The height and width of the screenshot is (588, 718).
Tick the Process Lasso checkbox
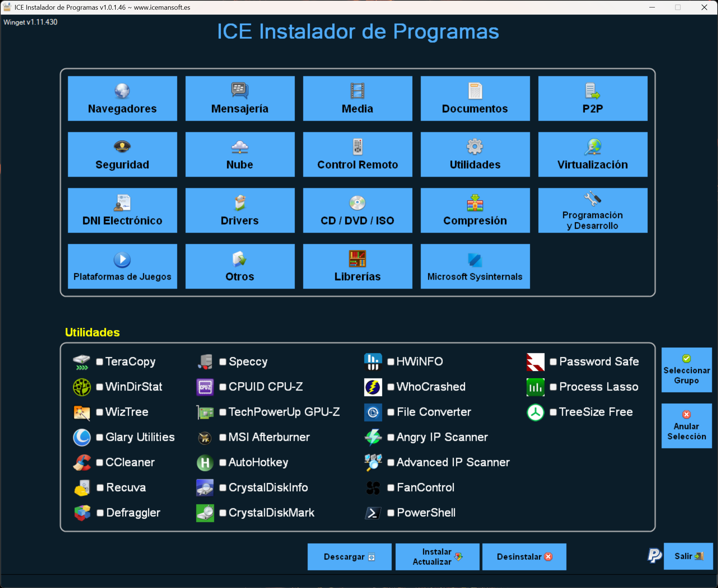pos(553,387)
